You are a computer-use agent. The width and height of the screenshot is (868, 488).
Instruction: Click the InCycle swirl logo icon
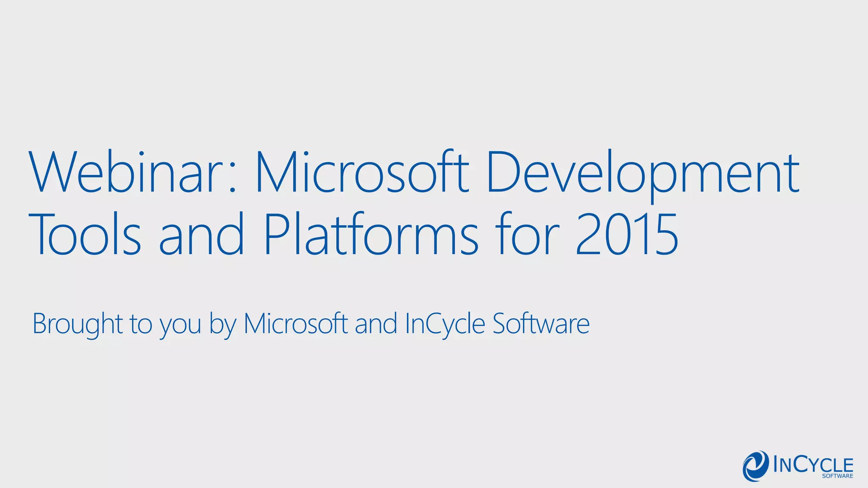click(x=756, y=466)
